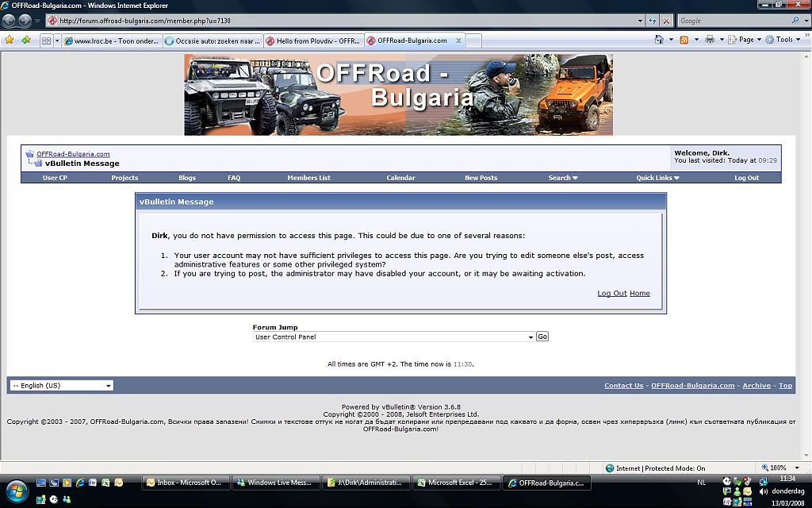The height and width of the screenshot is (508, 812).
Task: Click the Top footer link
Action: pos(786,386)
